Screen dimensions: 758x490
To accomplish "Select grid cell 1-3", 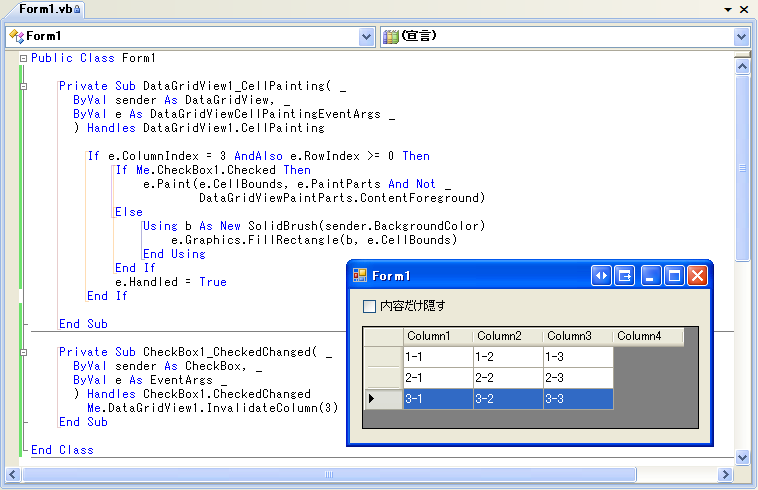I will coord(578,357).
